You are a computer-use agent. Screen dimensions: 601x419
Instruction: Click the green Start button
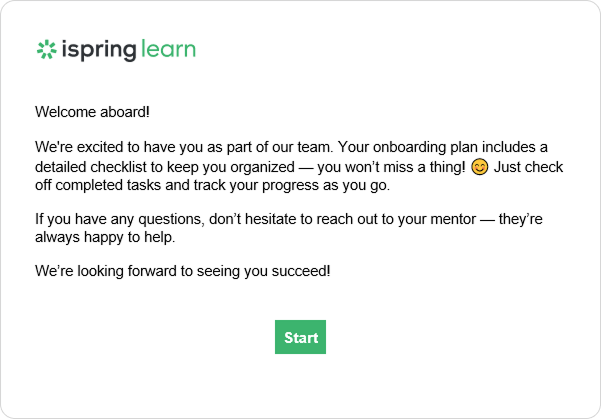click(x=300, y=337)
